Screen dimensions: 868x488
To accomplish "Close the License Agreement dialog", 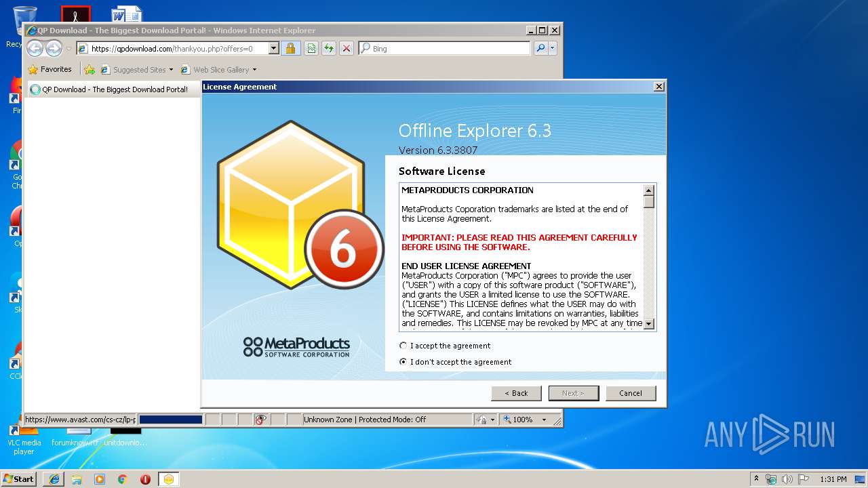I will tap(658, 87).
